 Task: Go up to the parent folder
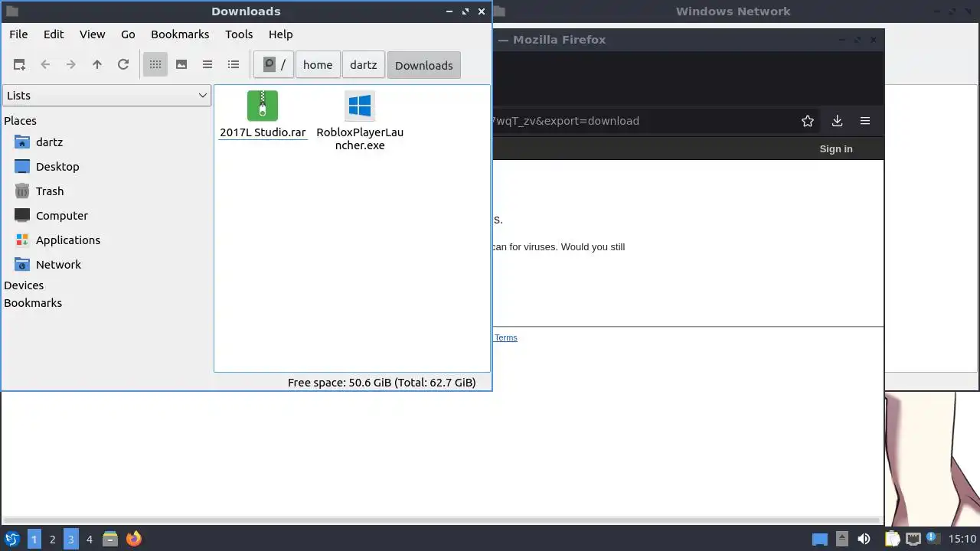click(97, 65)
